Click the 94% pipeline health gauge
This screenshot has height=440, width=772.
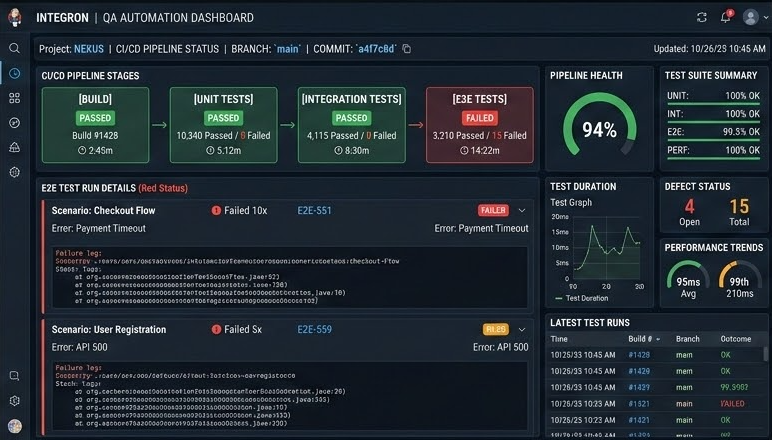tap(599, 130)
